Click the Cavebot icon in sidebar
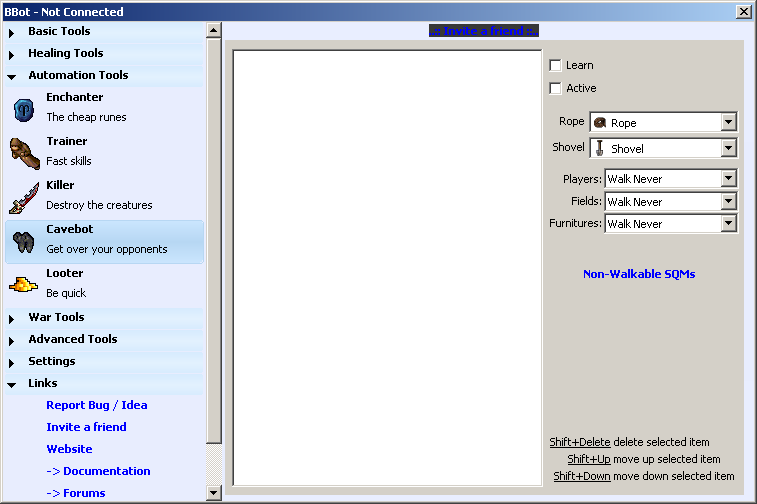 click(x=24, y=241)
